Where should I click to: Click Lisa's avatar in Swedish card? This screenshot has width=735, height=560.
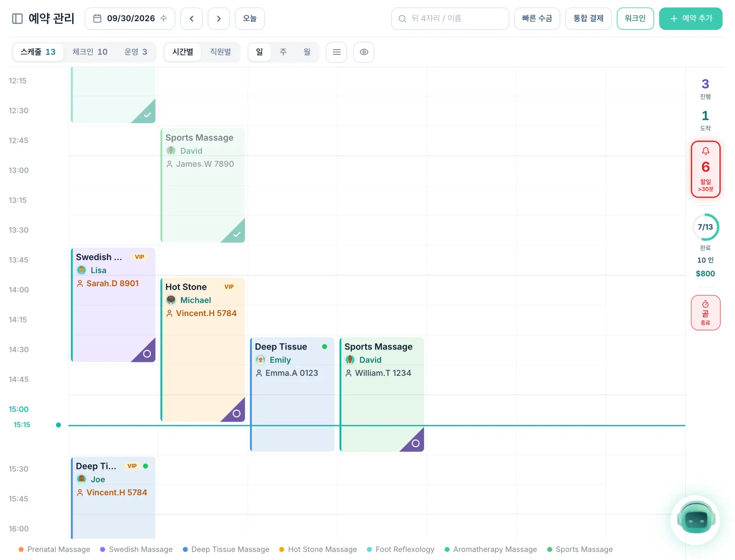click(x=81, y=270)
